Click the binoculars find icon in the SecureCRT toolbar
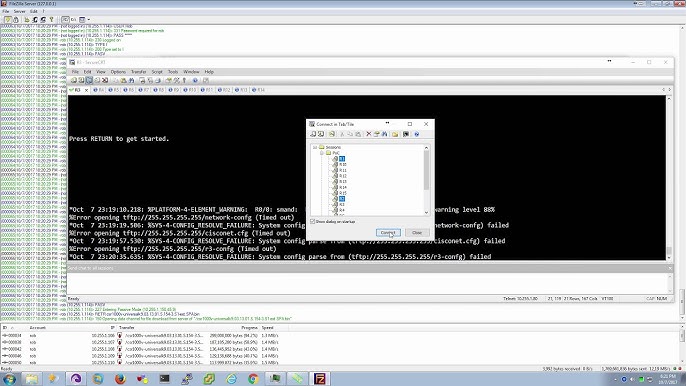 (131, 81)
